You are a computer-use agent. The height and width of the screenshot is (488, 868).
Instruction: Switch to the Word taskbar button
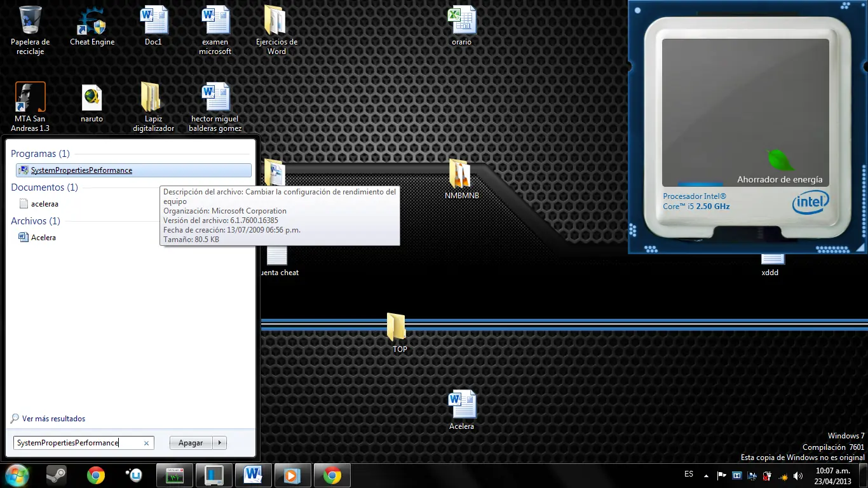[253, 475]
